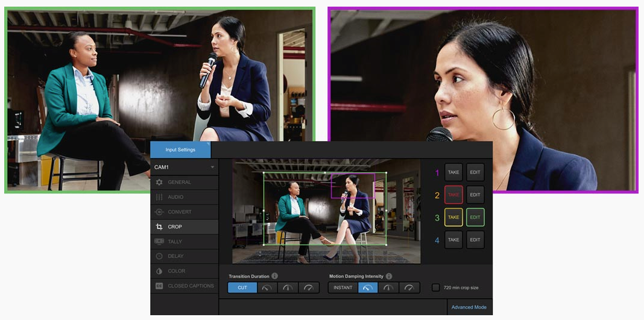Screen dimensions: 644x320
Task: Set Motion Damping to high gauge
Action: 409,287
